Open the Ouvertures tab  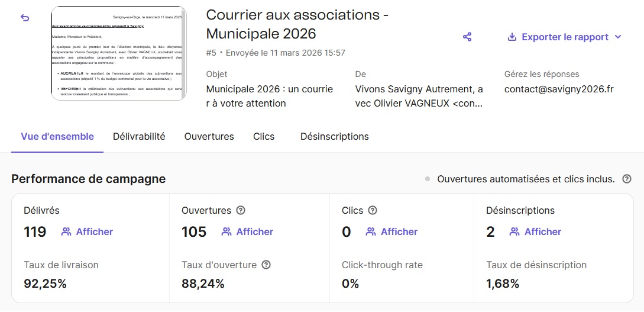(209, 136)
